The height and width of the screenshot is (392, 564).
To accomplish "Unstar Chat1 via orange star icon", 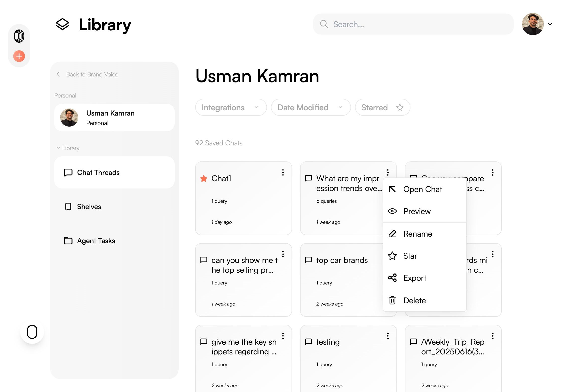I will click(x=204, y=178).
